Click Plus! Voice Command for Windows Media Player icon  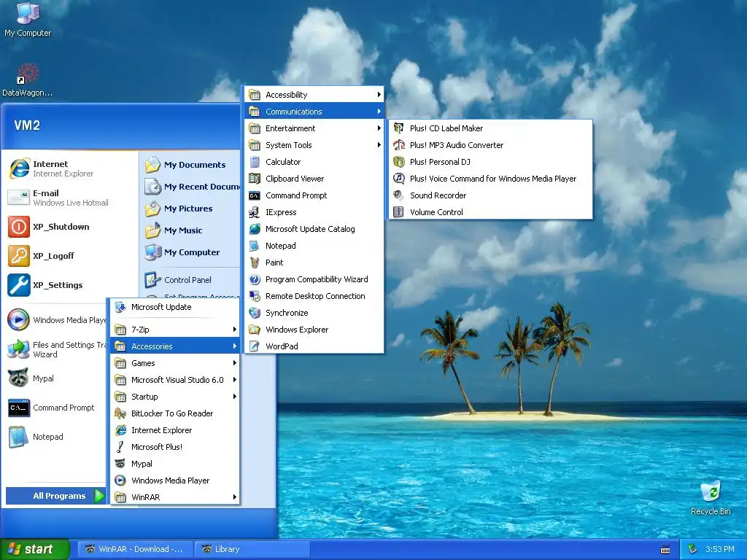click(398, 178)
